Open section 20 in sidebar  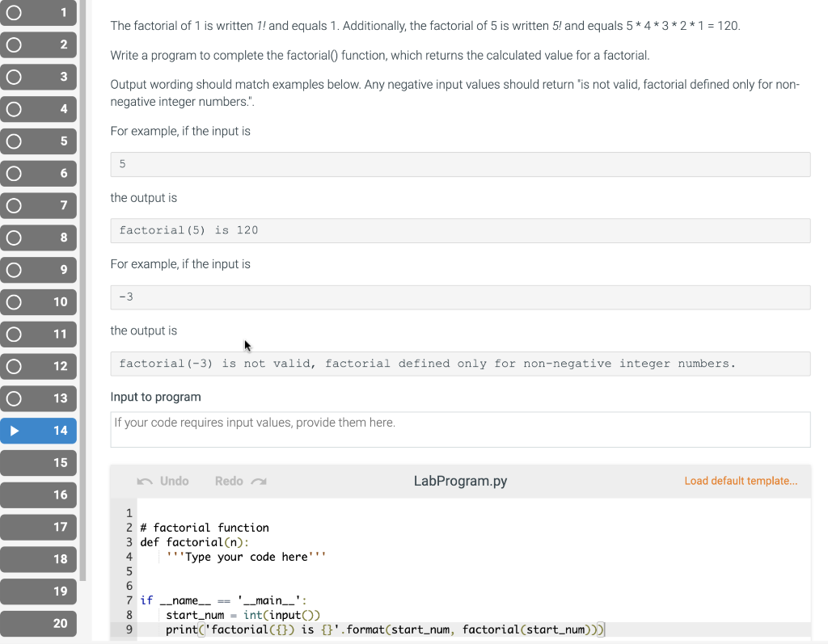coord(38,625)
